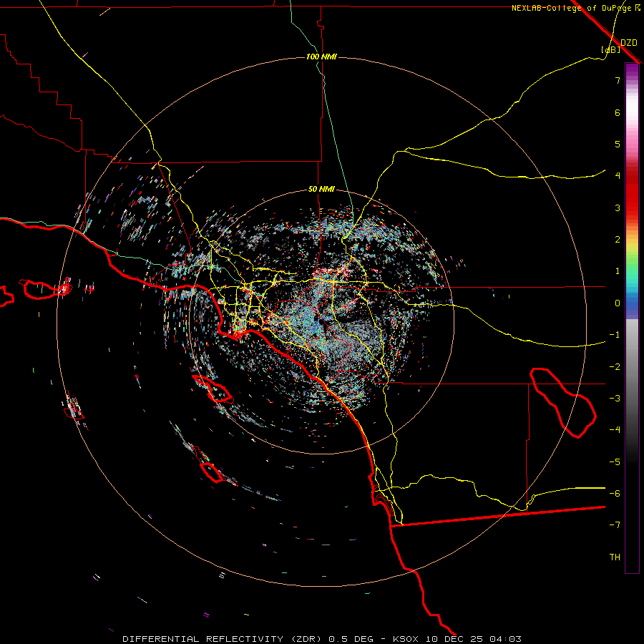The image size is (644, 644).
Task: Click the large lake outline in the southeast
Action: click(562, 402)
